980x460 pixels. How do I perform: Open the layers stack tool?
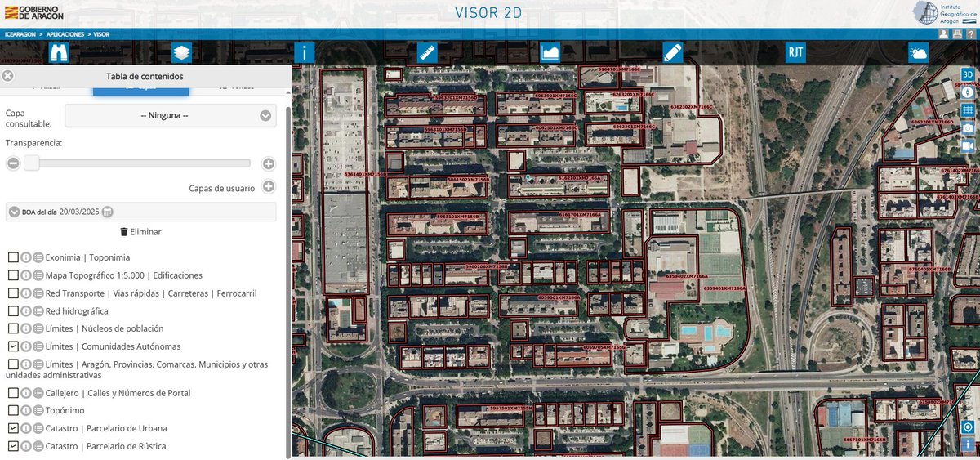click(x=181, y=53)
